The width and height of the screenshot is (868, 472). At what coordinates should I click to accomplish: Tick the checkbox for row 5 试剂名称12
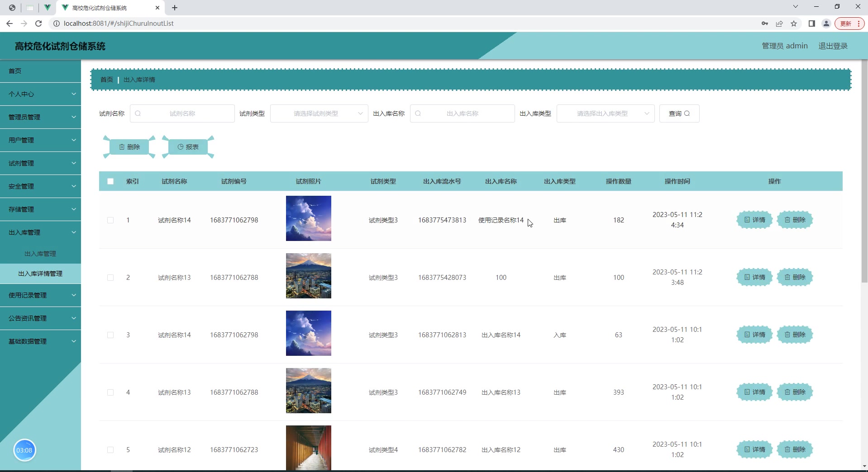click(x=110, y=450)
